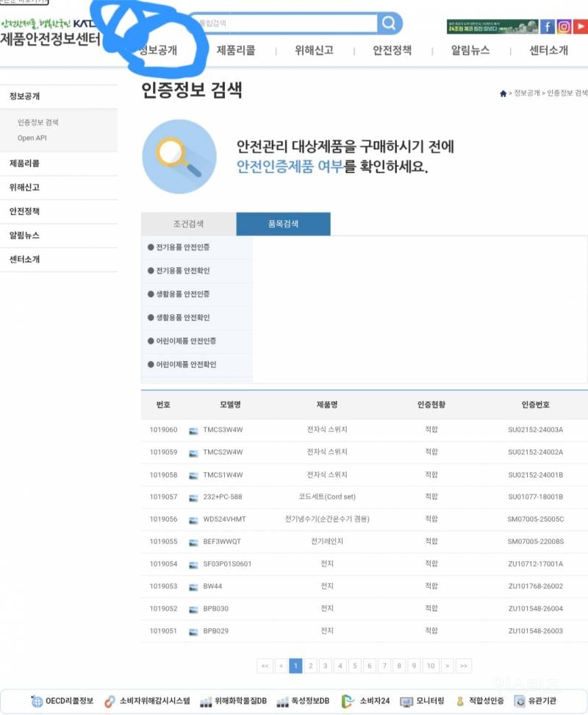Open 위해신고 top menu
This screenshot has height=715, width=588.
click(315, 50)
